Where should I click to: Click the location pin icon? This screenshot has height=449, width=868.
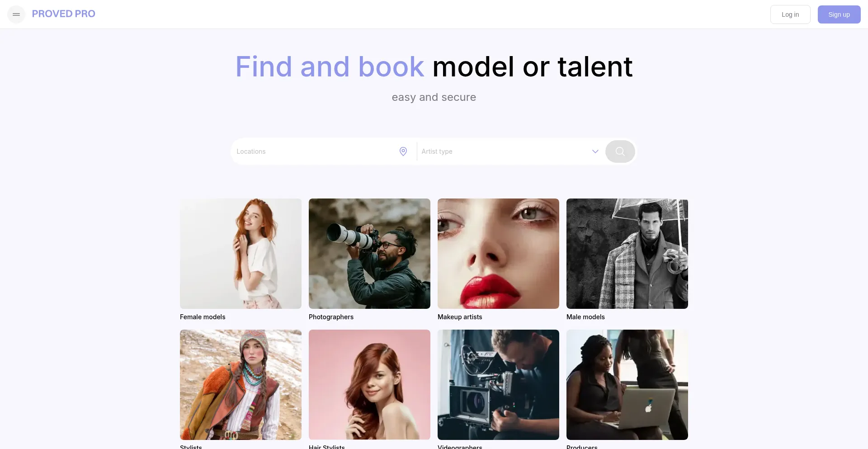point(403,151)
